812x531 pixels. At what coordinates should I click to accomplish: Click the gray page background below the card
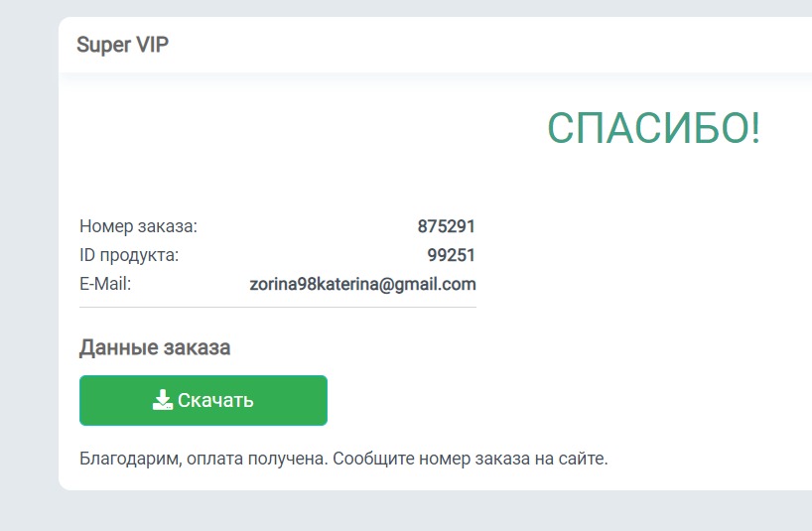coord(406,511)
